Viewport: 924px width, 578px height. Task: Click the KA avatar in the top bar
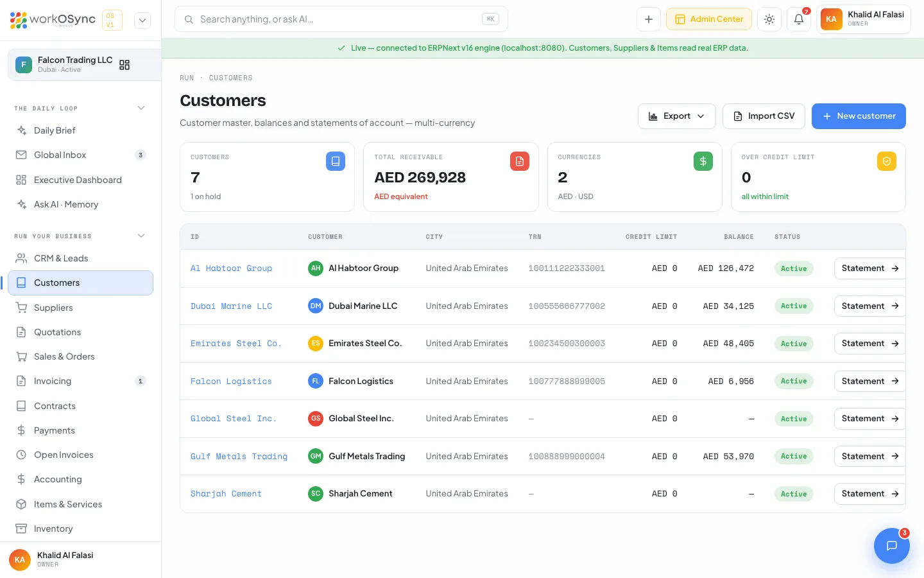tap(831, 19)
